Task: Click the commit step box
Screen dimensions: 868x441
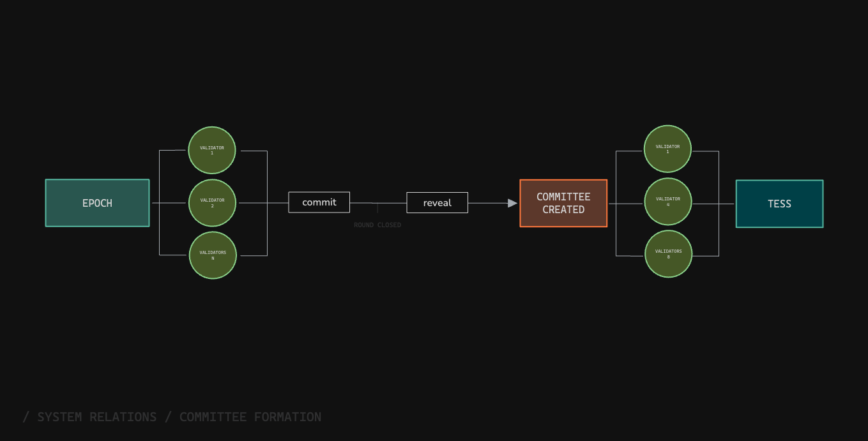Action: click(x=319, y=202)
